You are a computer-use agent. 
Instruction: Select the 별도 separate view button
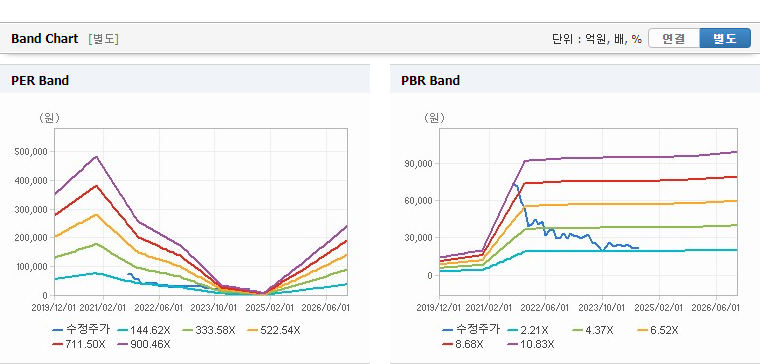[x=725, y=39]
